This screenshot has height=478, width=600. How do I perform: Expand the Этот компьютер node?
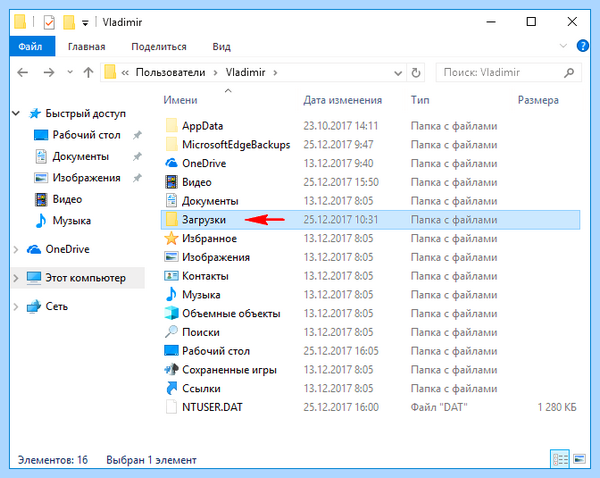point(16,278)
